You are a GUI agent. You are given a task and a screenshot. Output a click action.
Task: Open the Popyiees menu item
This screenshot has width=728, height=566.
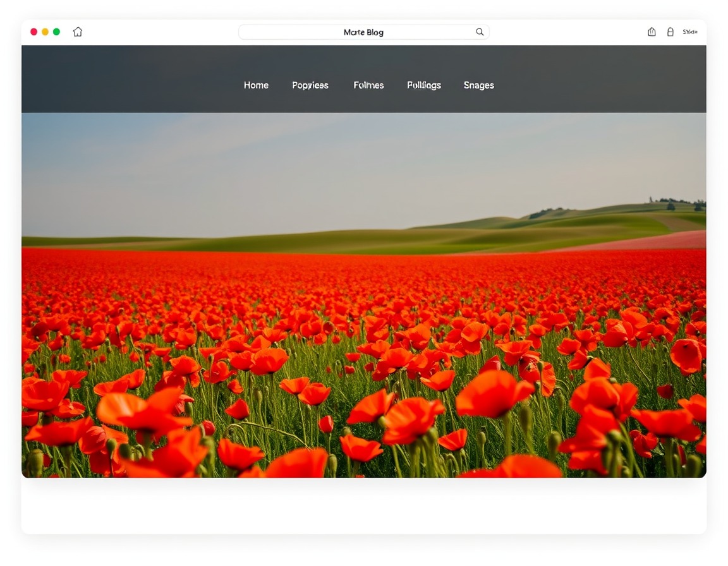[310, 85]
